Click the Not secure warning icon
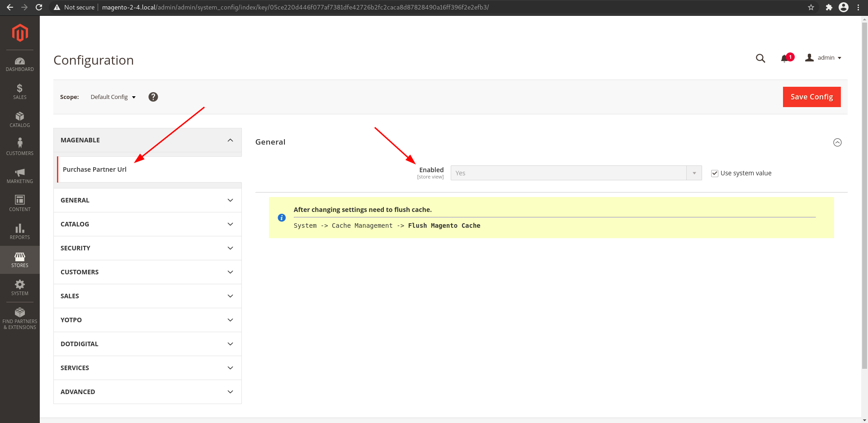 click(57, 7)
